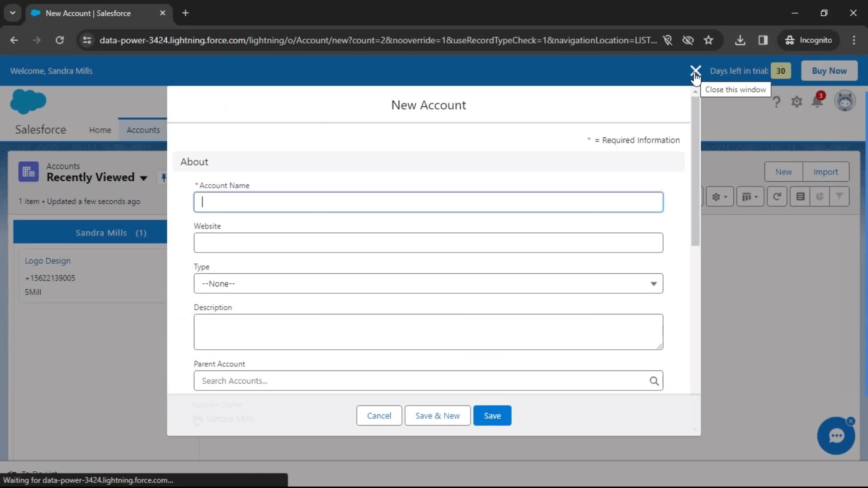Dismiss the chat bubble with small X
This screenshot has width=868, height=488.
tap(851, 421)
